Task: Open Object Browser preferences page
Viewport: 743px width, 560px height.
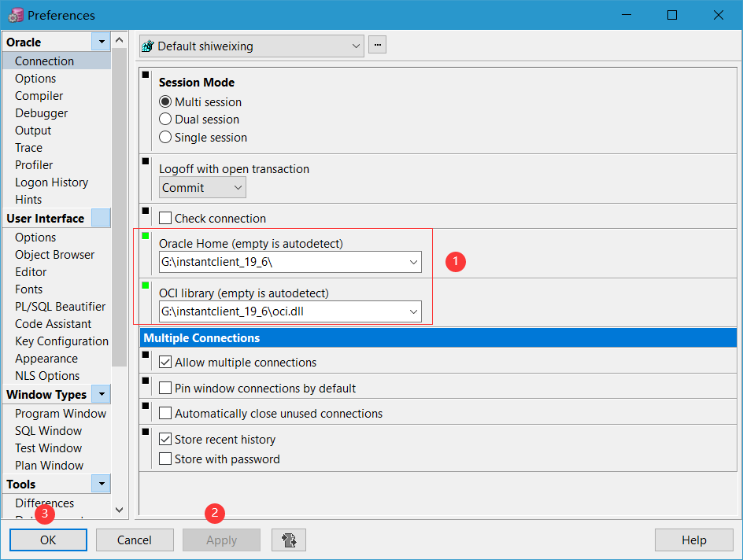Action: pyautogui.click(x=54, y=255)
